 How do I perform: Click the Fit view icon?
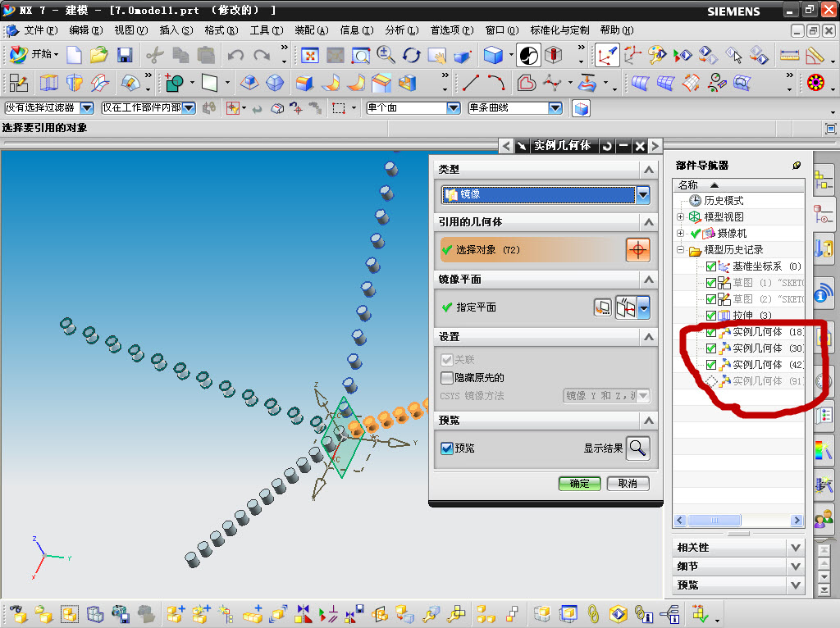[x=309, y=55]
